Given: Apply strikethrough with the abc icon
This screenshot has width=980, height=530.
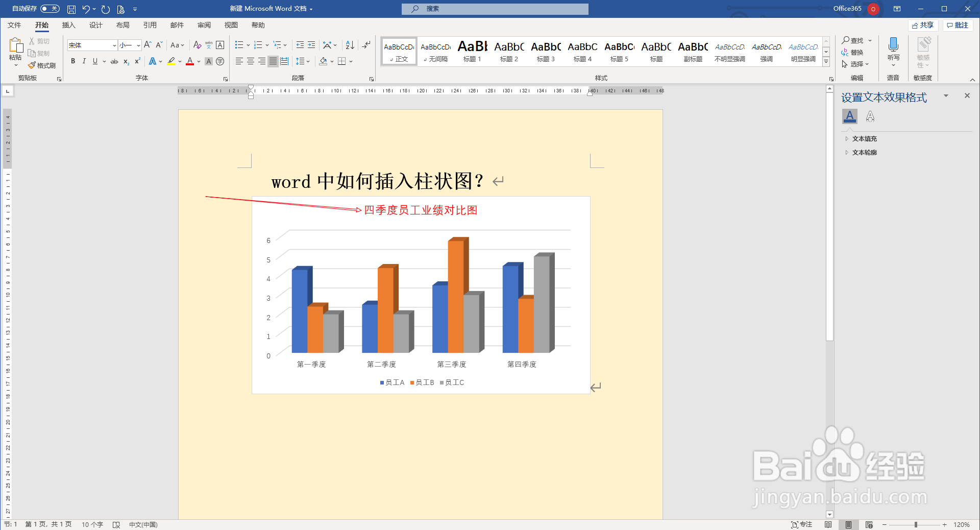Looking at the screenshot, I should pyautogui.click(x=114, y=61).
